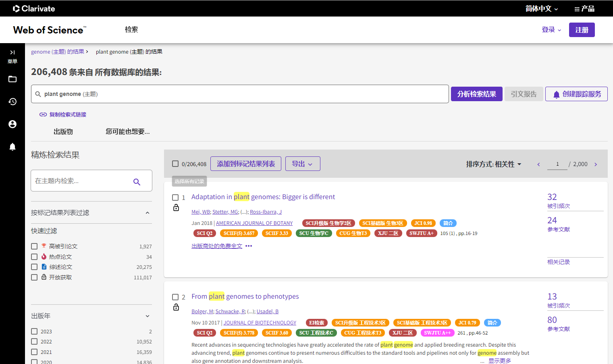The image size is (613, 364).
Task: Go to previous results page arrow
Action: coord(538,164)
